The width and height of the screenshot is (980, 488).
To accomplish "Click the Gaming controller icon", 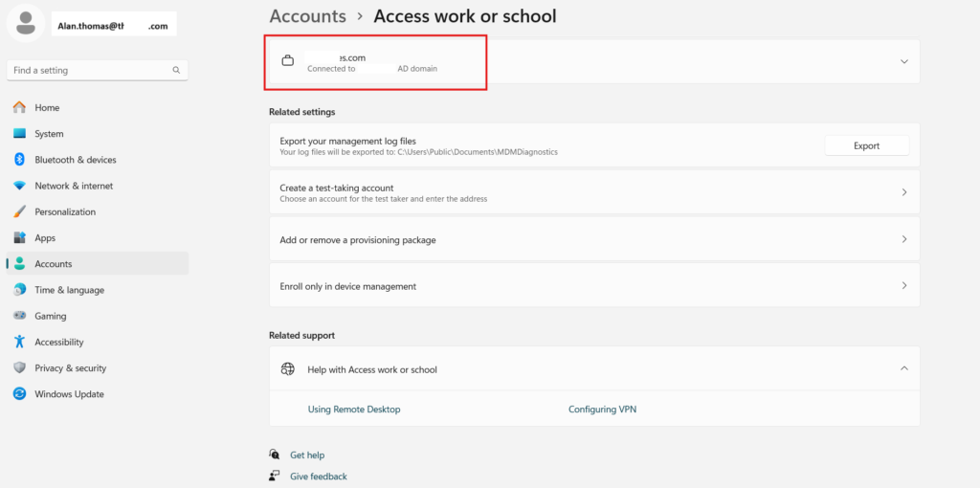I will coord(20,316).
